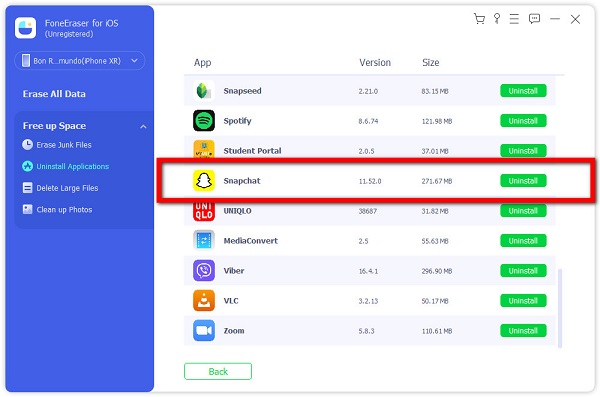Uninstall MediaConvert
This screenshot has width=600, height=397.
[523, 241]
